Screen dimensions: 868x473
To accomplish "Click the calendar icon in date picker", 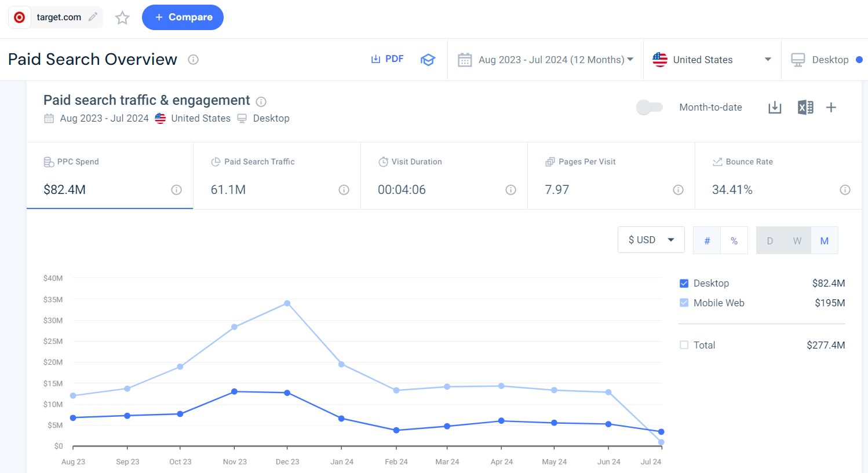I will coord(465,60).
